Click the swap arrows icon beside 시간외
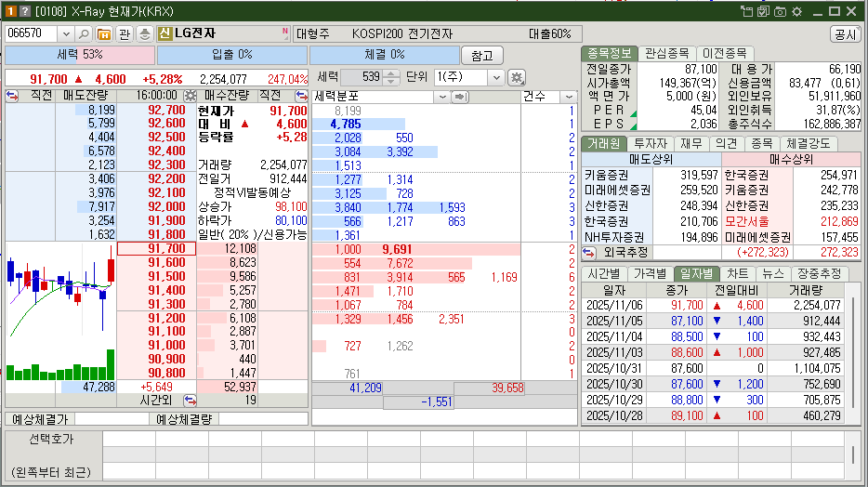The image size is (868, 487). pyautogui.click(x=190, y=401)
